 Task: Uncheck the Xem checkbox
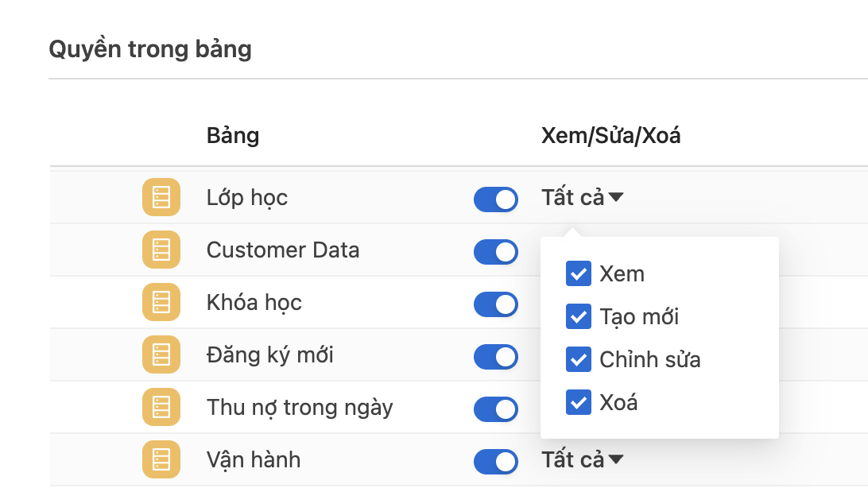(x=578, y=274)
